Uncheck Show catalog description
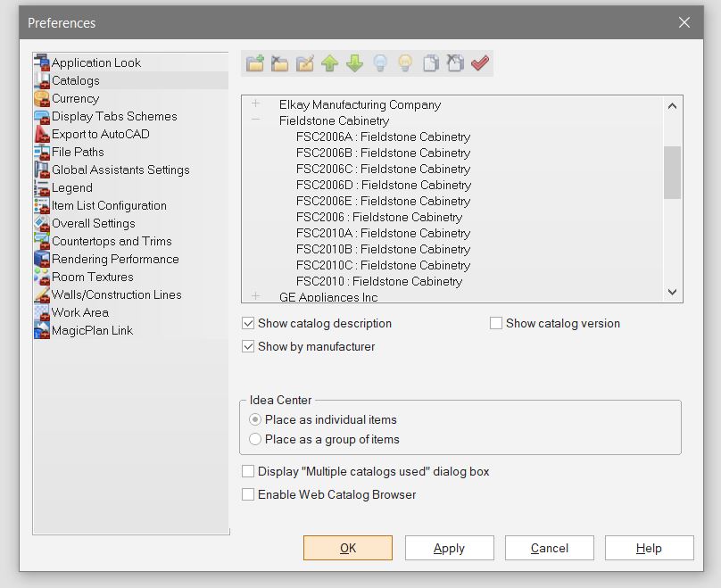The width and height of the screenshot is (721, 588). pyautogui.click(x=248, y=323)
